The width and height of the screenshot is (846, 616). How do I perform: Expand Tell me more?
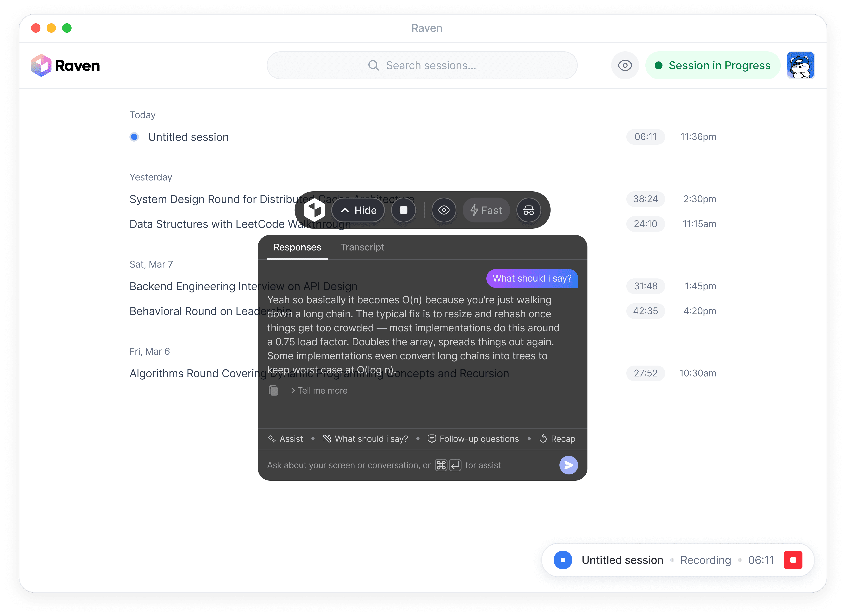point(319,391)
